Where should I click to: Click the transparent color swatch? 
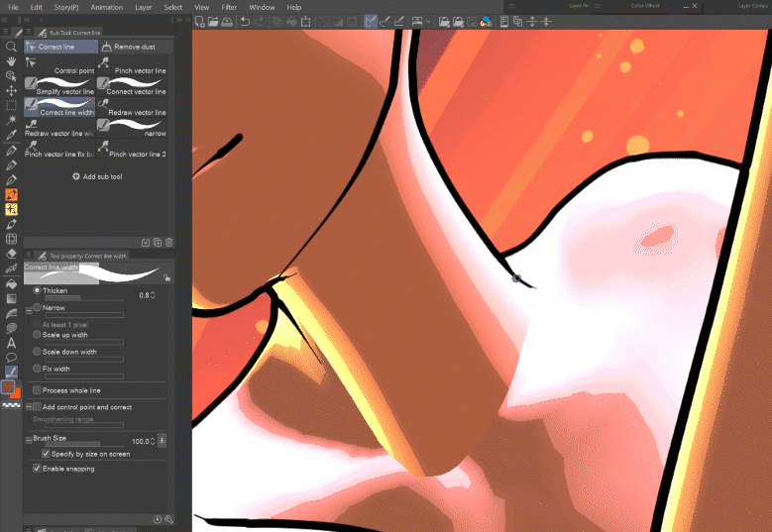pyautogui.click(x=11, y=405)
